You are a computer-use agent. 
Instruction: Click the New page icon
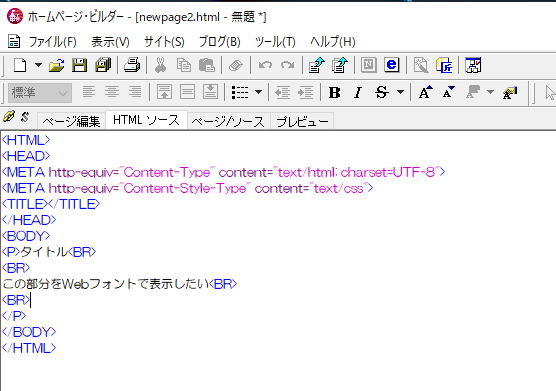(20, 65)
